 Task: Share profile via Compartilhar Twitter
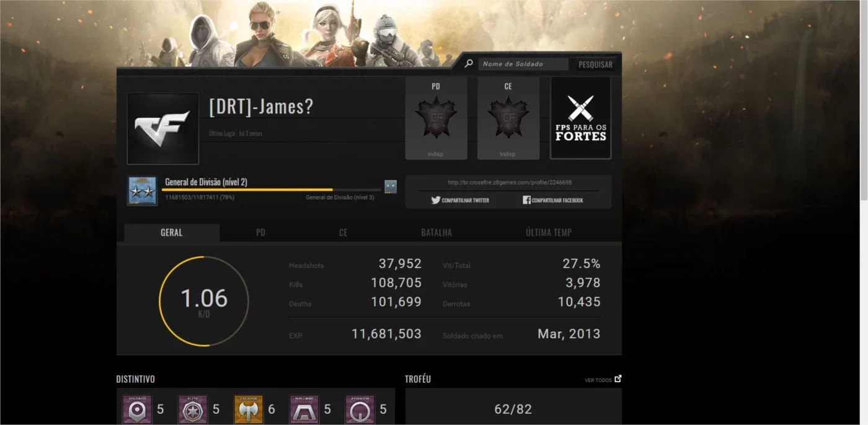[460, 200]
